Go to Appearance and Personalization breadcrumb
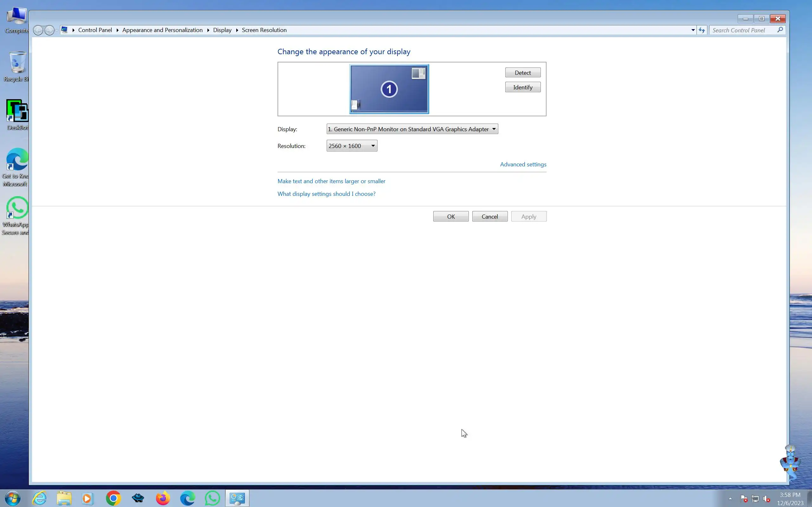Image resolution: width=812 pixels, height=507 pixels. (x=162, y=30)
